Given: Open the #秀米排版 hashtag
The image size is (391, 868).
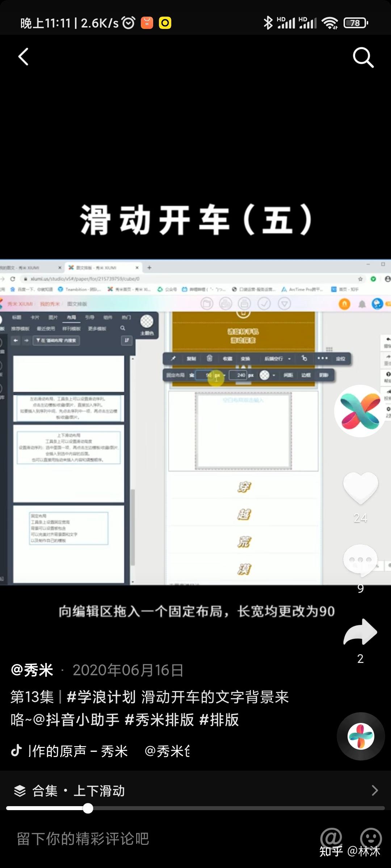Looking at the screenshot, I should [x=159, y=720].
